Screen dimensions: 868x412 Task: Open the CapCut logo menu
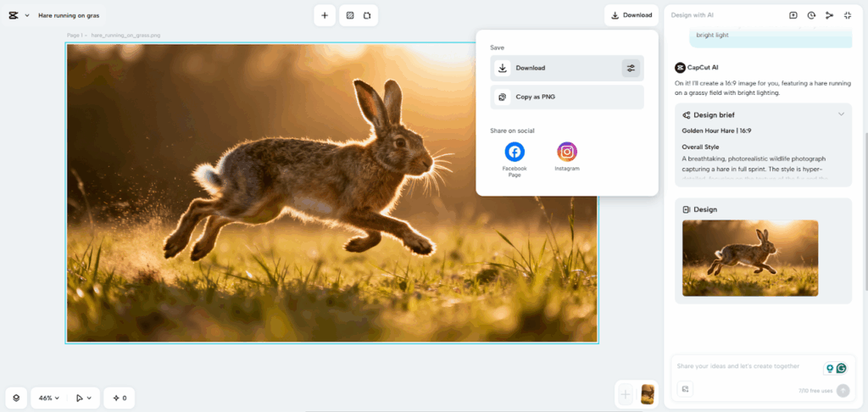[18, 15]
